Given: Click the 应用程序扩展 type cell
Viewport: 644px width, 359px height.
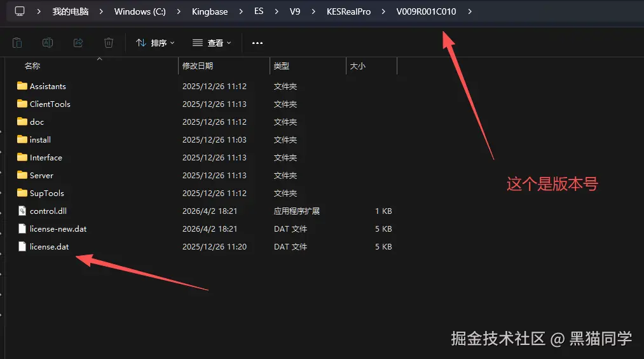Looking at the screenshot, I should click(x=296, y=211).
